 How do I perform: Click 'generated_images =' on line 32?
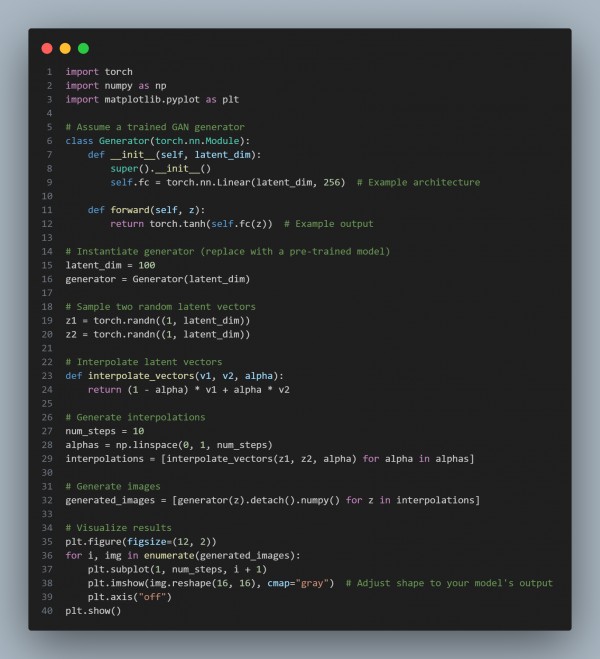point(116,500)
